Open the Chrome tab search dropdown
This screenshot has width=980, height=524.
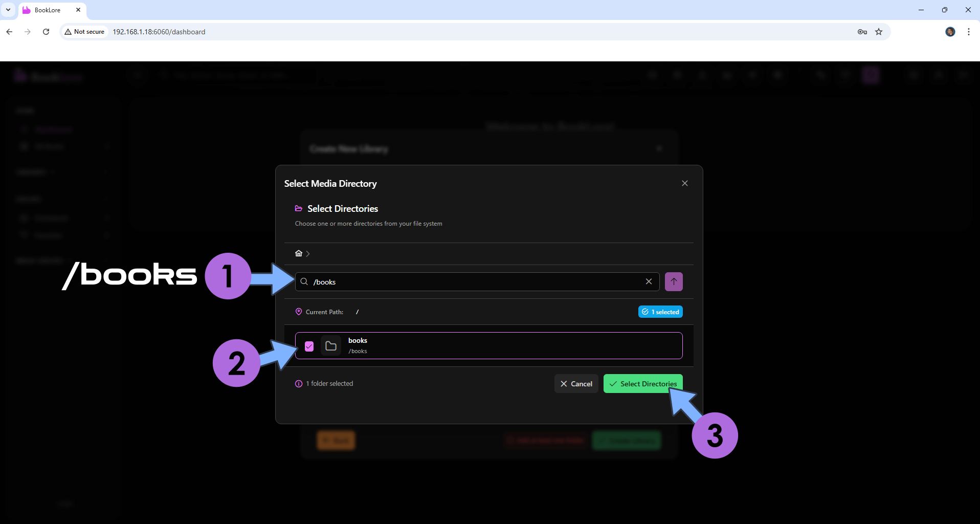(x=8, y=10)
